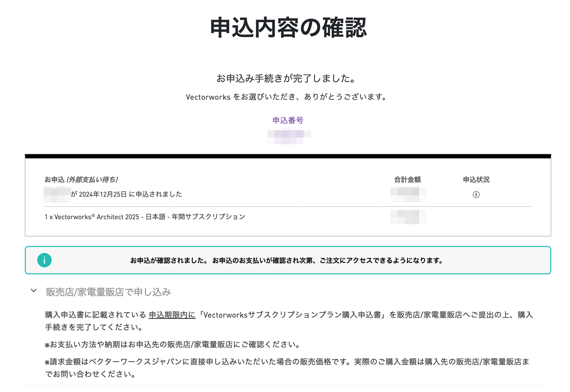Click the 合計金額 column header
The image size is (570, 392).
tap(408, 180)
